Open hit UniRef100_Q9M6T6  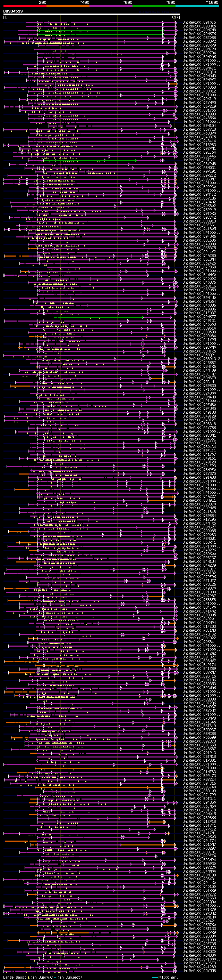[199, 34]
